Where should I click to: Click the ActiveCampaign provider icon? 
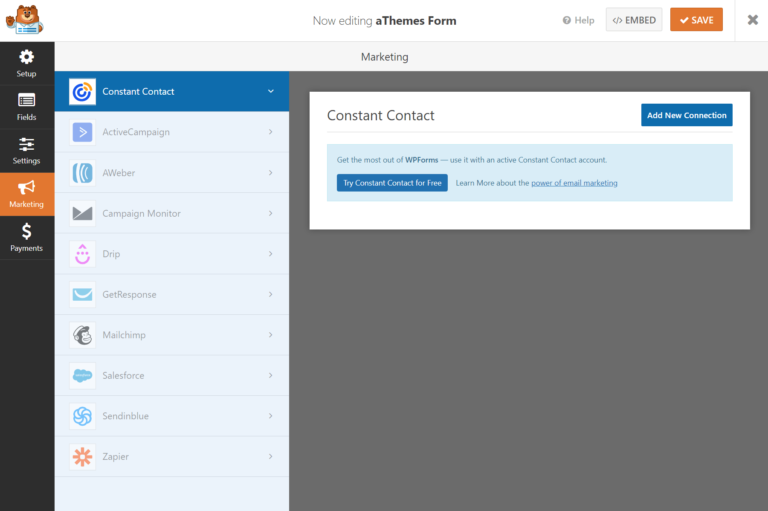coord(82,132)
